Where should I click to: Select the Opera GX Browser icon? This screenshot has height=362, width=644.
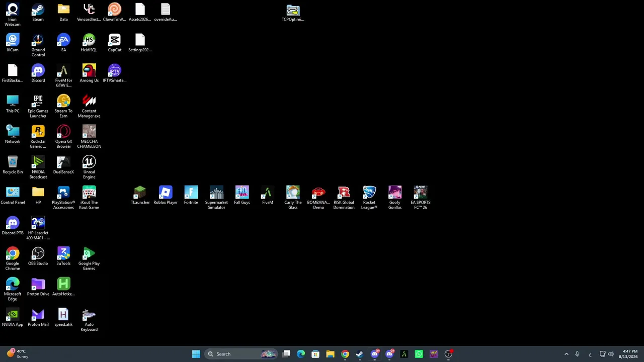pos(63,137)
